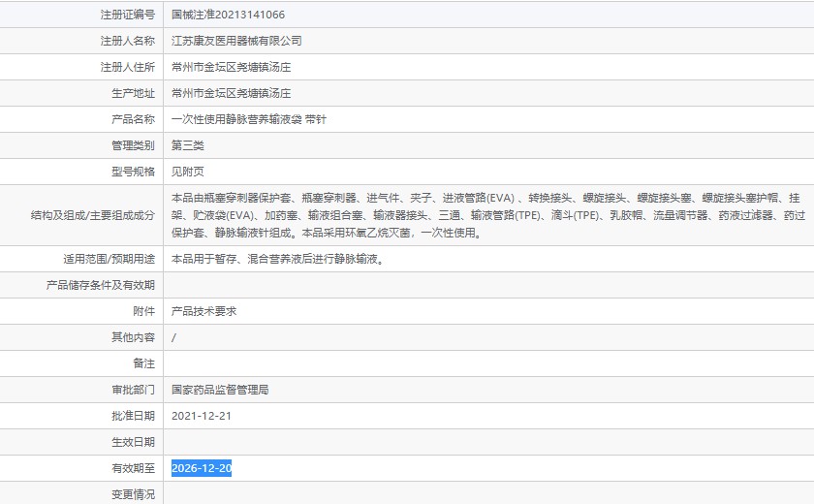Click registrant name 江苏康友医用器械有限公司

(236, 41)
